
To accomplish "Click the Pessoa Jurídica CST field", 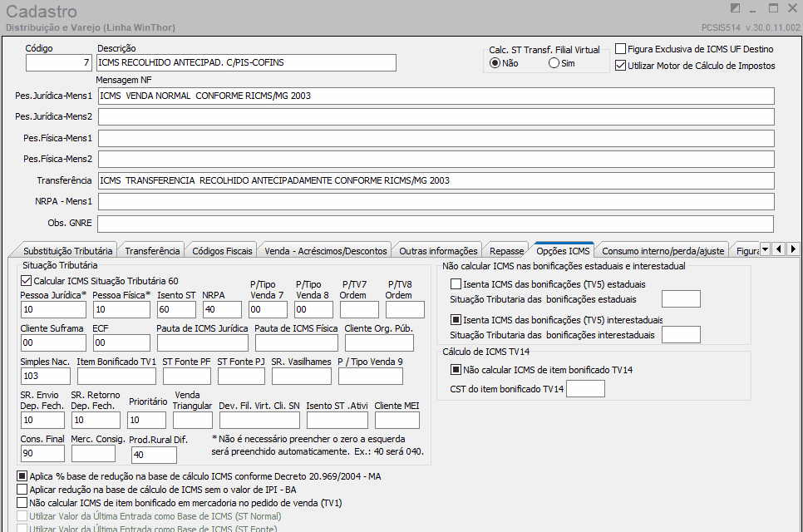I will tap(53, 310).
